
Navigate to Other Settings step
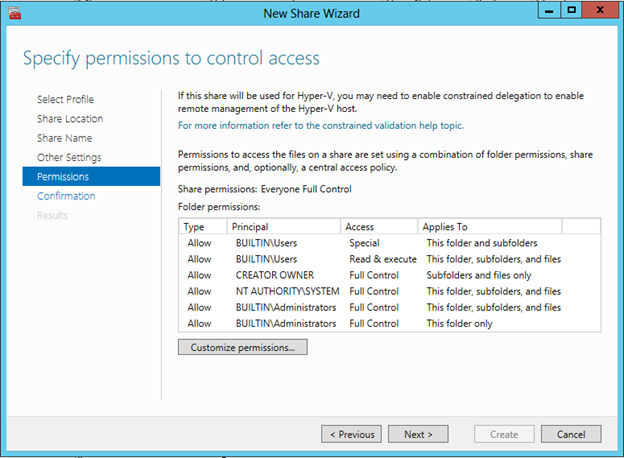(x=69, y=157)
